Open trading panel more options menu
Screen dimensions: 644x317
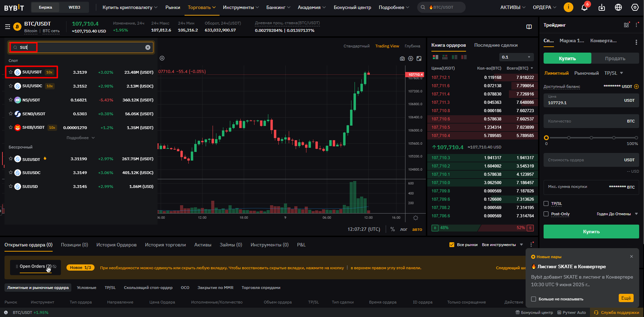(636, 25)
